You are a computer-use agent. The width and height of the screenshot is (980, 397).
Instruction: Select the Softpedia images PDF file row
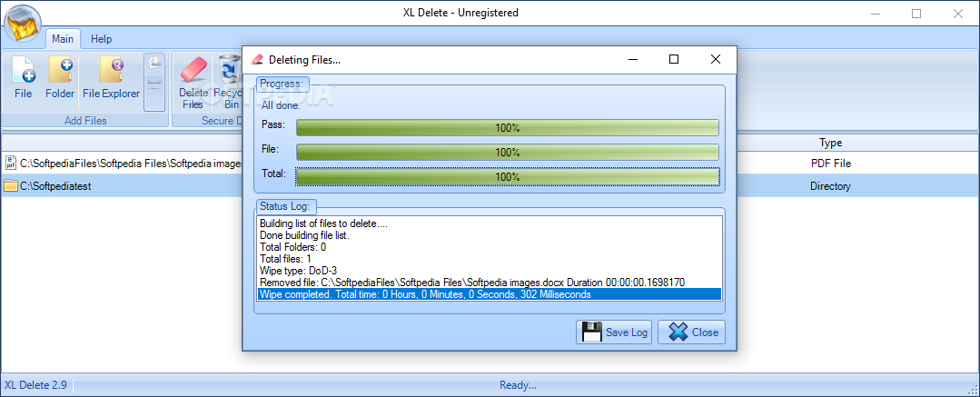(122, 164)
